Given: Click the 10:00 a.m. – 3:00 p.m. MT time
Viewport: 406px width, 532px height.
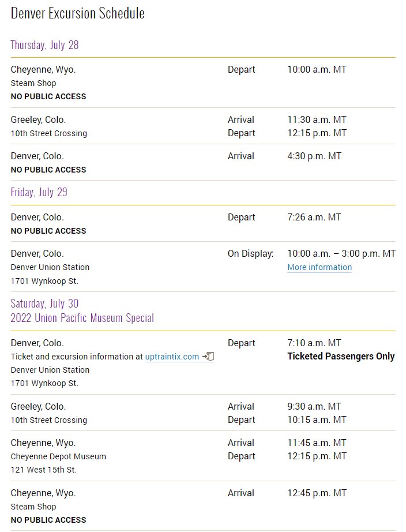Looking at the screenshot, I should [341, 254].
